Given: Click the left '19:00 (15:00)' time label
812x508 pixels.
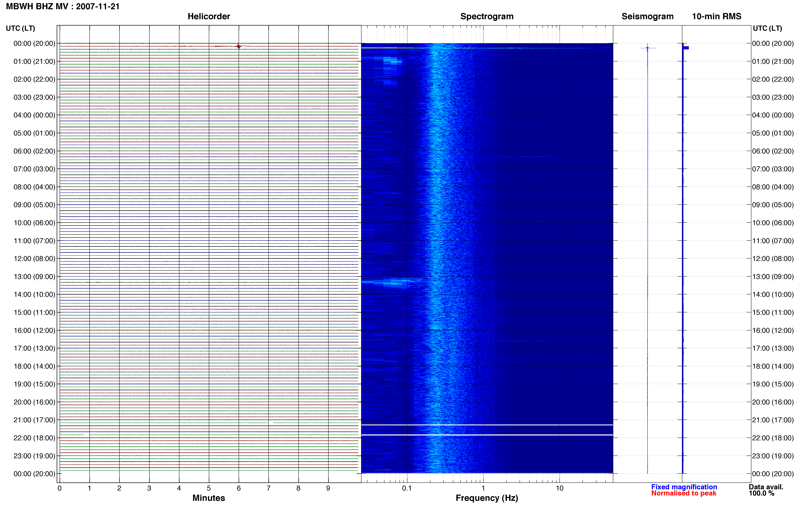Looking at the screenshot, I should click(34, 384).
